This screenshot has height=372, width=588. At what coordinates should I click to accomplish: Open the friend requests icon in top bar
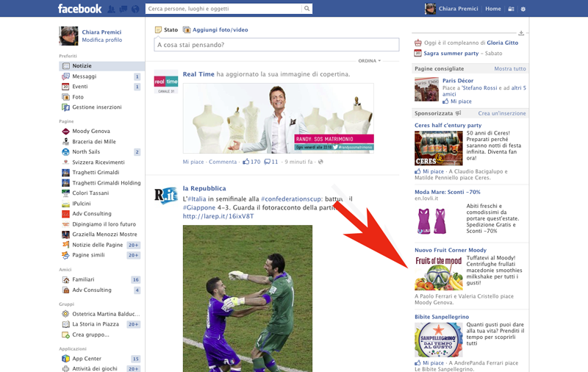[x=112, y=9]
